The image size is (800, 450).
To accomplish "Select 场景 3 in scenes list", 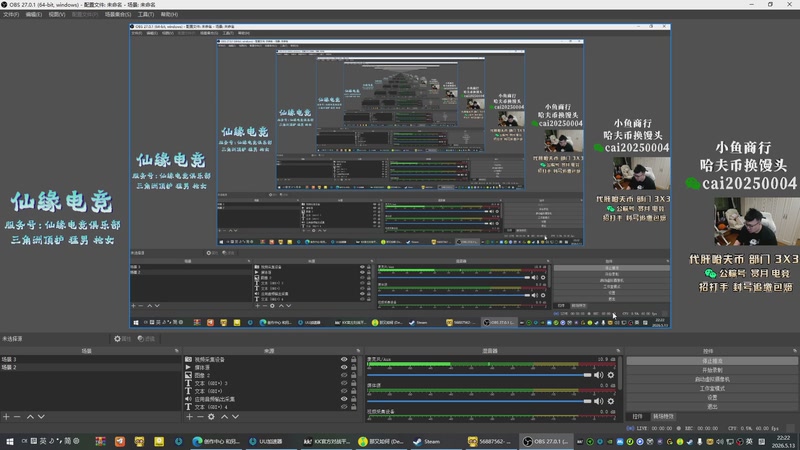I will 90,359.
